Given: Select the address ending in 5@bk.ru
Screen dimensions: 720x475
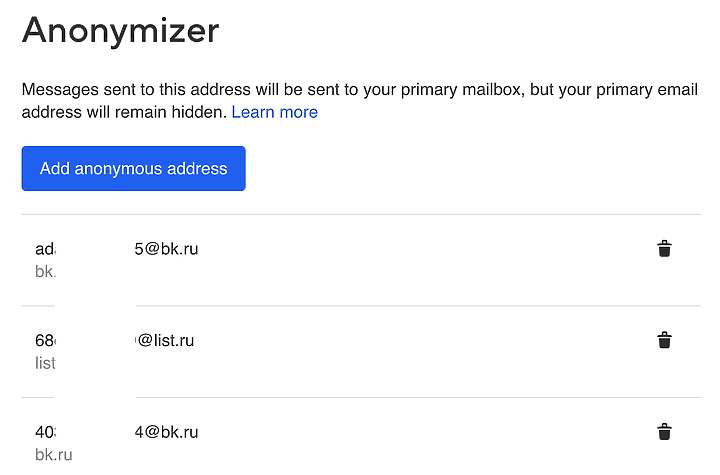Looking at the screenshot, I should (x=166, y=249).
